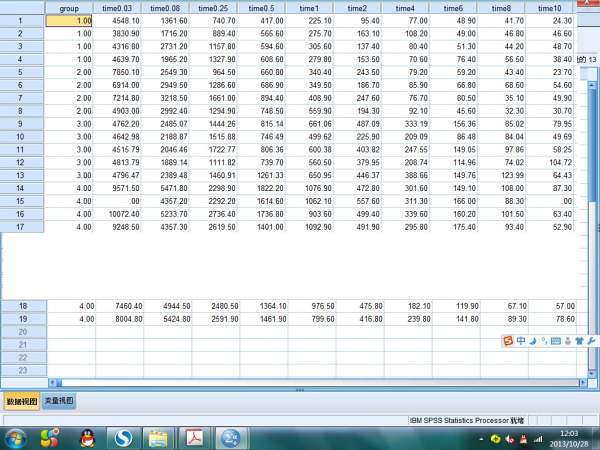Screen dimensions: 600x450
Task: Open IME settings wrench icon
Action: click(x=590, y=341)
